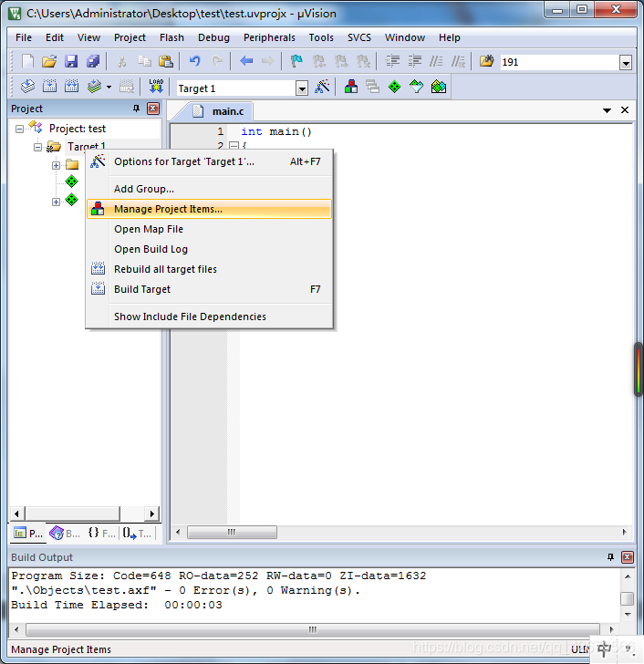Switch to the main.c editor tab

pyautogui.click(x=227, y=111)
